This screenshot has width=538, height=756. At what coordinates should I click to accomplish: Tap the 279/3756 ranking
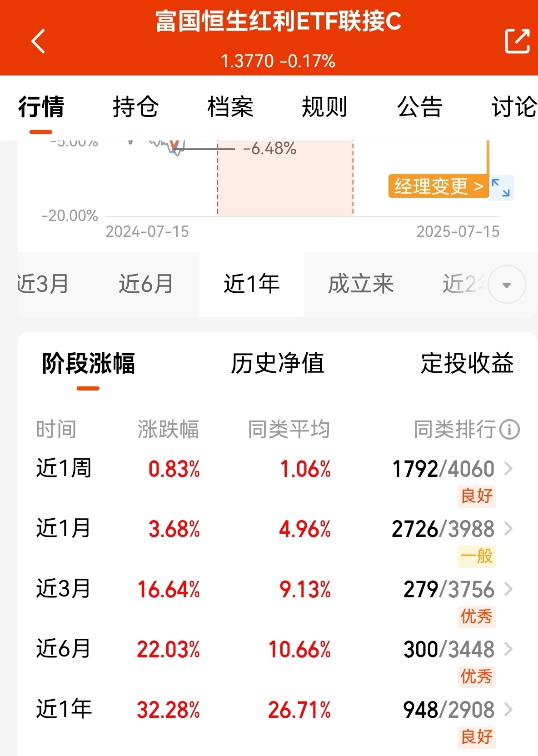(x=449, y=590)
